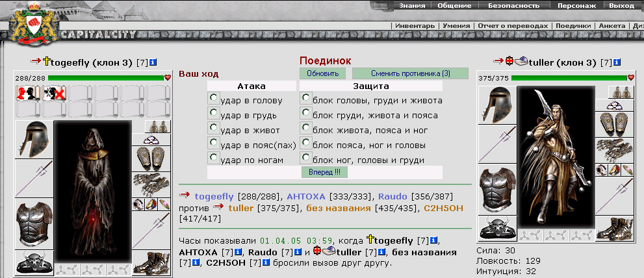The height and width of the screenshot is (278, 644).
Task: Open 'Отчет о переводах' link
Action: (x=513, y=25)
